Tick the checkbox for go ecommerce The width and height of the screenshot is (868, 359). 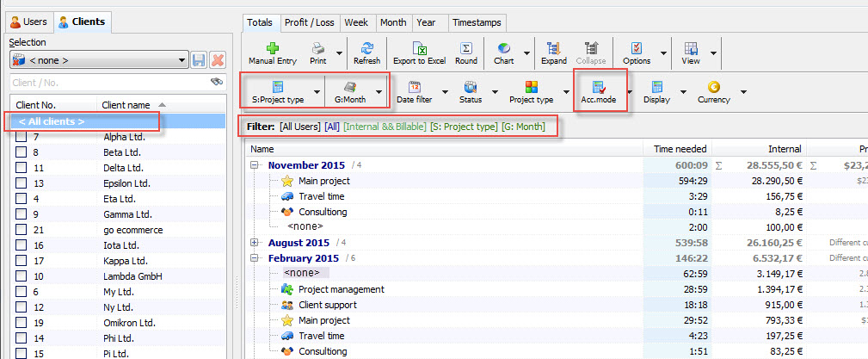(21, 230)
